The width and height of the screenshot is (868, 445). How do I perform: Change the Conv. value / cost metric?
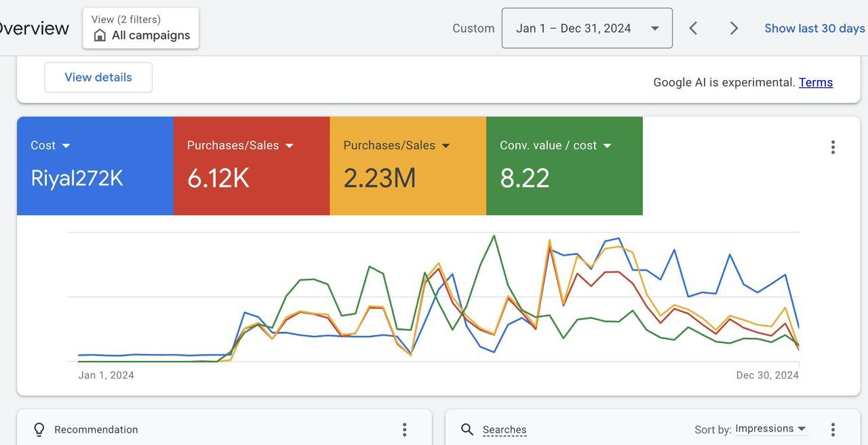607,146
